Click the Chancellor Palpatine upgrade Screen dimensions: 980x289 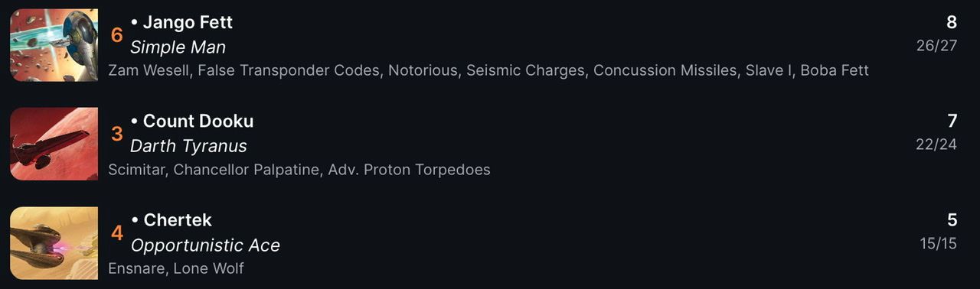(x=247, y=169)
